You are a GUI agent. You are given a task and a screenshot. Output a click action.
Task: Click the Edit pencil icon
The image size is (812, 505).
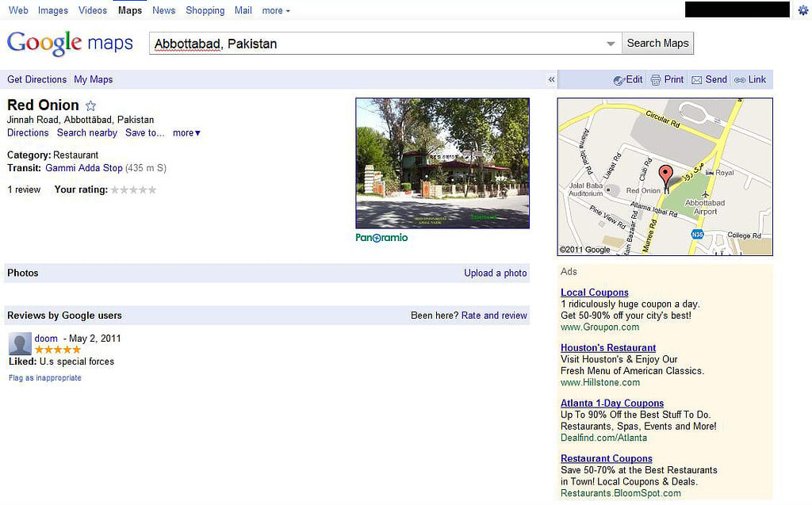(619, 80)
